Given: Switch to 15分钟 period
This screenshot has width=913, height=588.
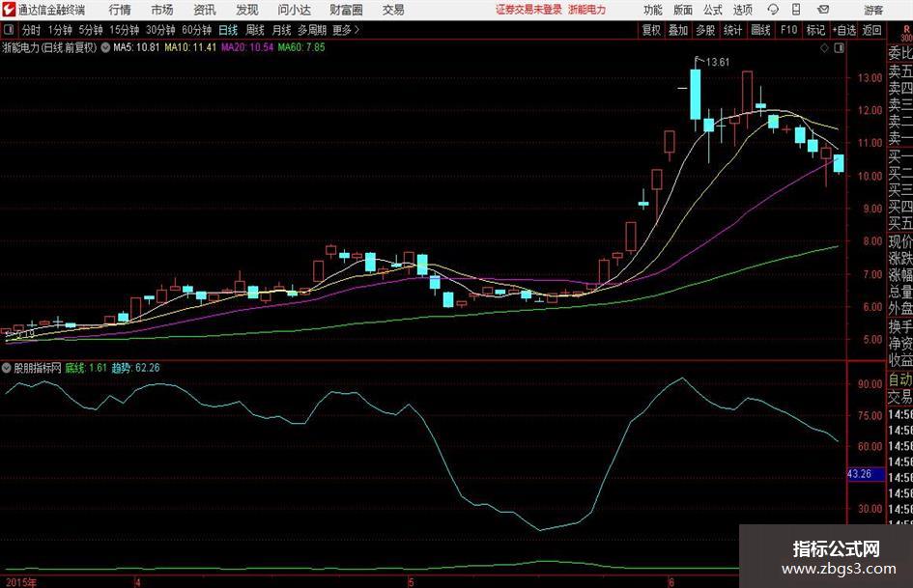Looking at the screenshot, I should [x=124, y=30].
